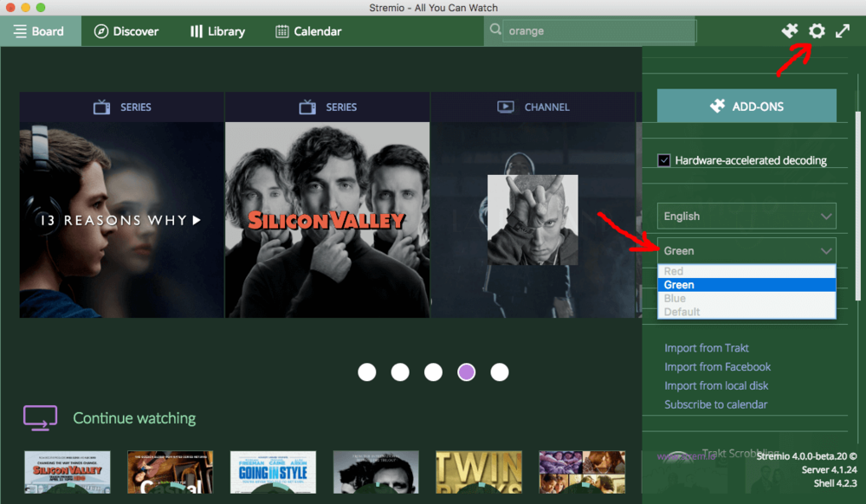Go to second carousel page dot

coord(400,372)
